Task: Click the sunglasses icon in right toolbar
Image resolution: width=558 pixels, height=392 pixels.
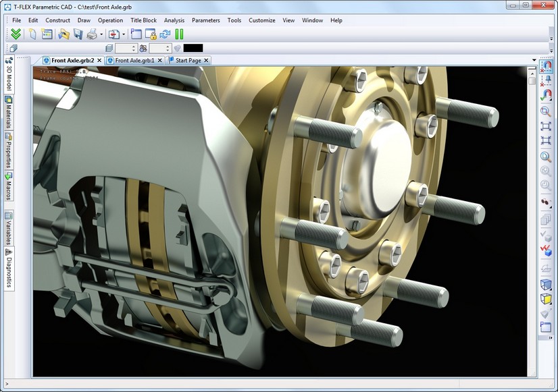Action: tap(545, 202)
